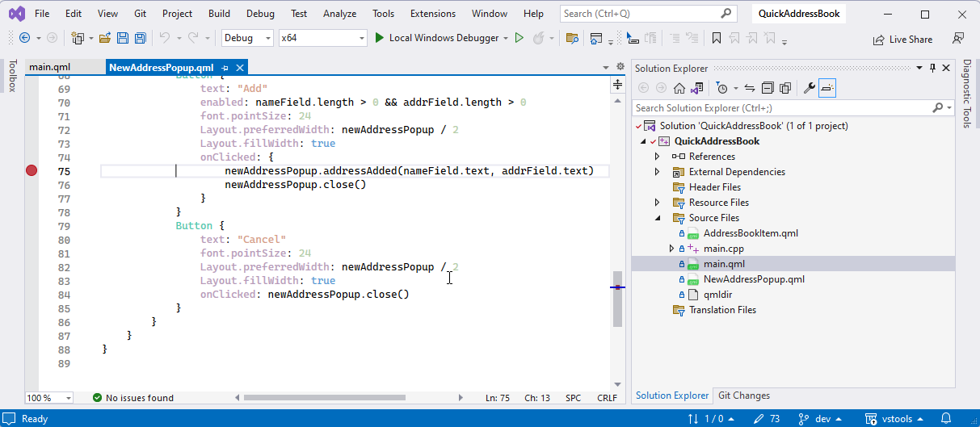Open Properties wrench icon in Solution Explorer

point(809,88)
